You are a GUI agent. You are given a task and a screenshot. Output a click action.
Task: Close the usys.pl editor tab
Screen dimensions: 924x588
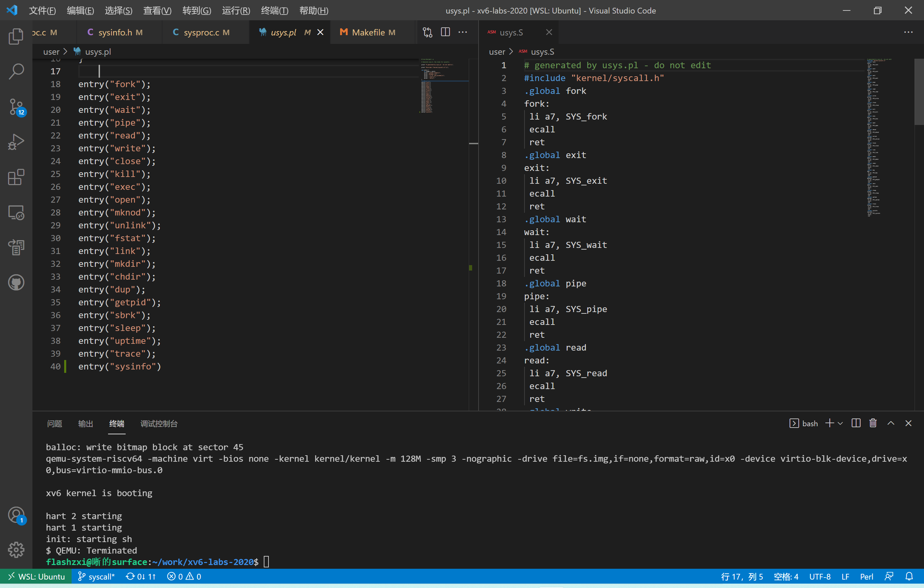coord(320,32)
